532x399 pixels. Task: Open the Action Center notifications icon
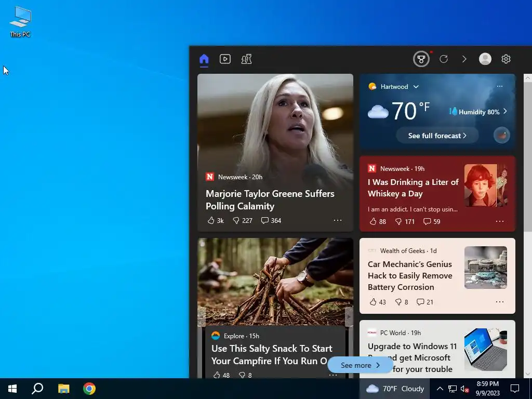coord(515,389)
